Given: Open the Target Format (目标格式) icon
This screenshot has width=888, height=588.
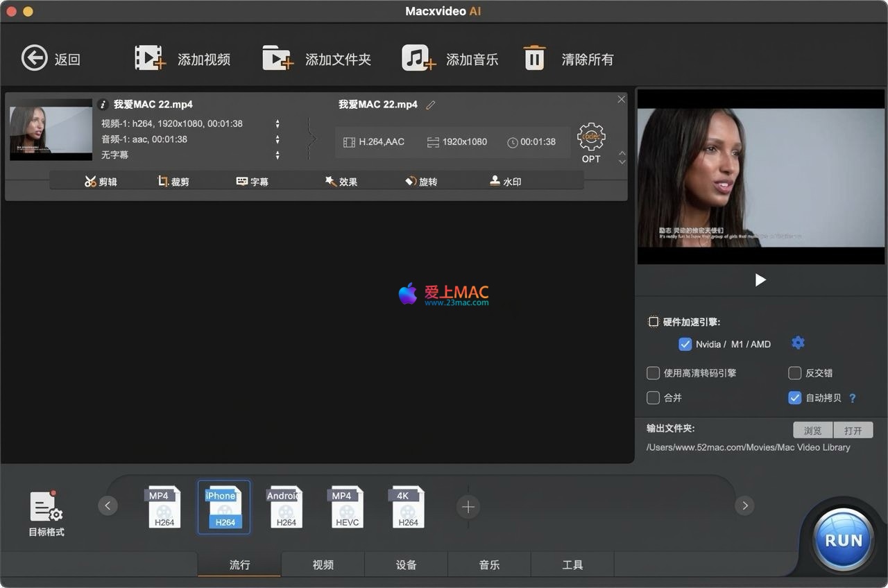Looking at the screenshot, I should [46, 508].
